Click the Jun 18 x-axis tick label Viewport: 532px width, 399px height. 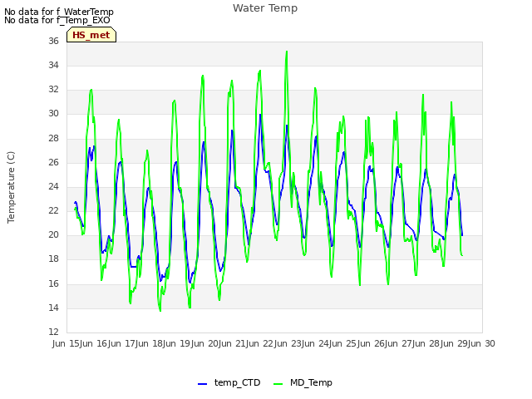pyautogui.click(x=150, y=343)
